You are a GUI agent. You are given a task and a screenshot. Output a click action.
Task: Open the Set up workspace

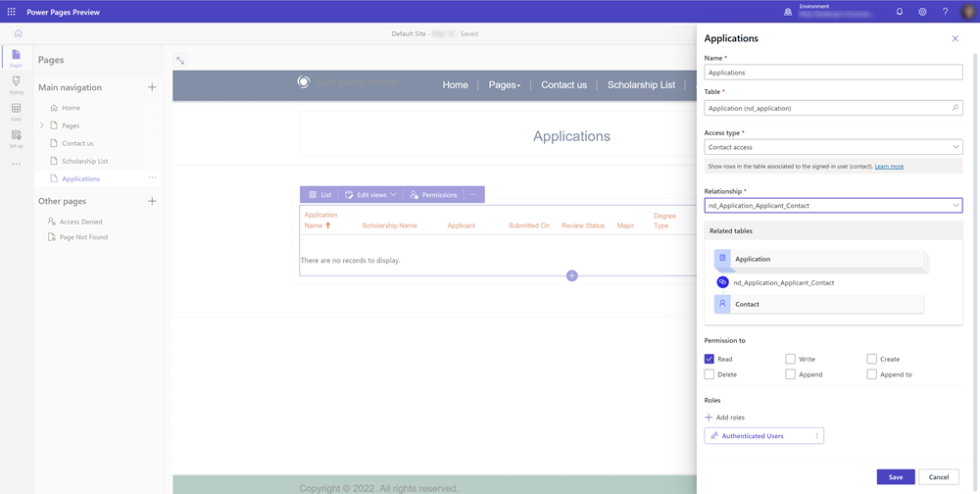coord(17,138)
